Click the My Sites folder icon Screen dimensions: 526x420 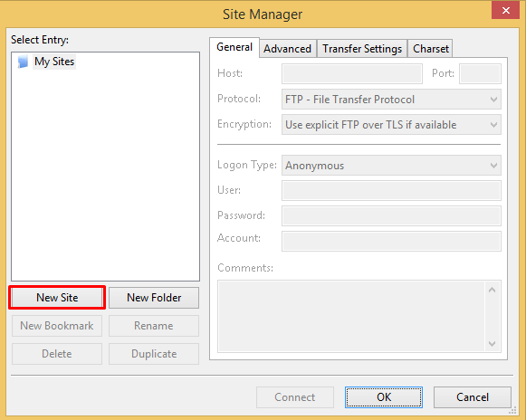(23, 62)
